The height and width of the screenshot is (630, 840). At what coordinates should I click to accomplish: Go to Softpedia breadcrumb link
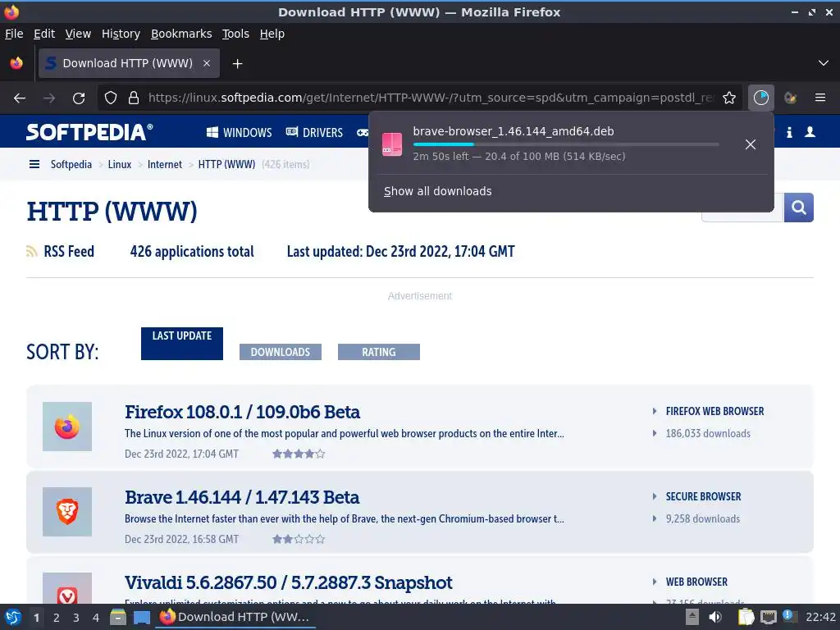71,164
